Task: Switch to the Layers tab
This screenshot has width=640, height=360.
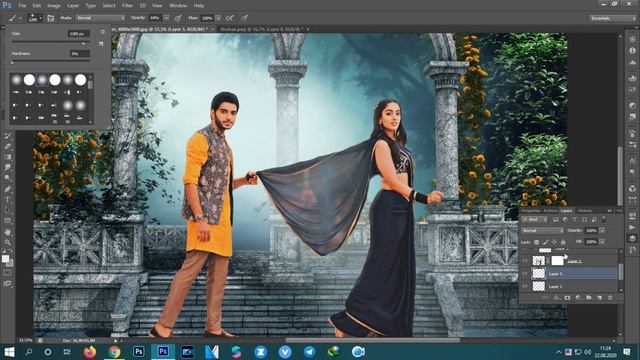Action: click(x=566, y=211)
